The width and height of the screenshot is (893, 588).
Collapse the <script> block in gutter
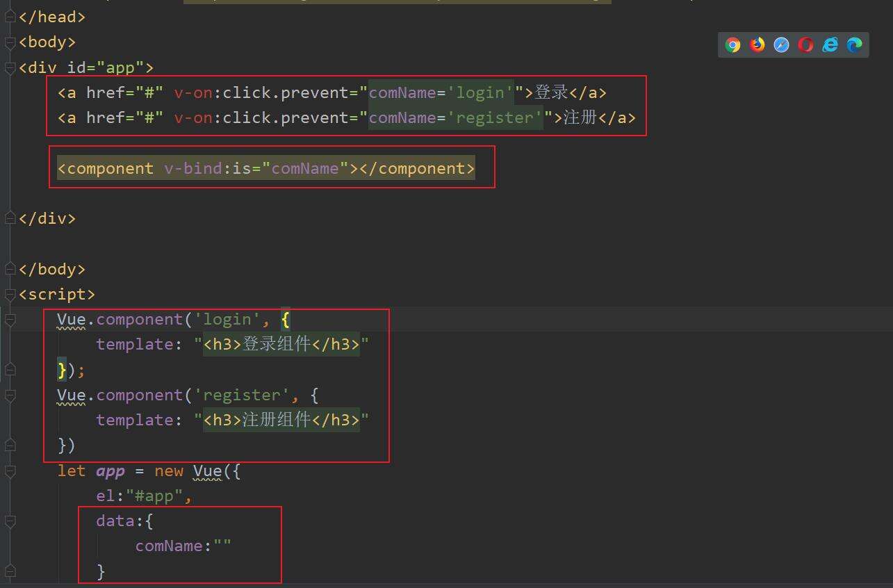10,295
